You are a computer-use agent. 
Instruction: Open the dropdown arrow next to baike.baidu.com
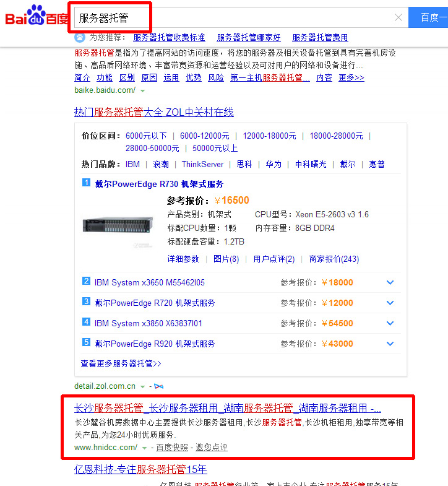coord(143,91)
